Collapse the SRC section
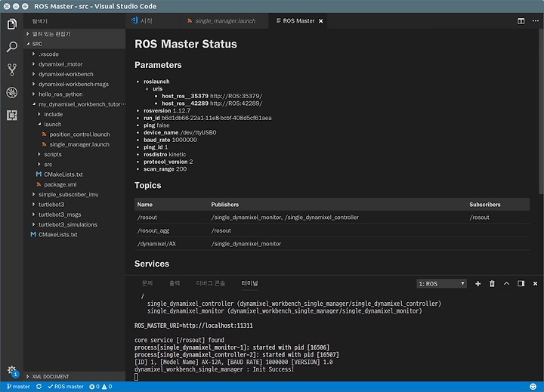 point(74,44)
